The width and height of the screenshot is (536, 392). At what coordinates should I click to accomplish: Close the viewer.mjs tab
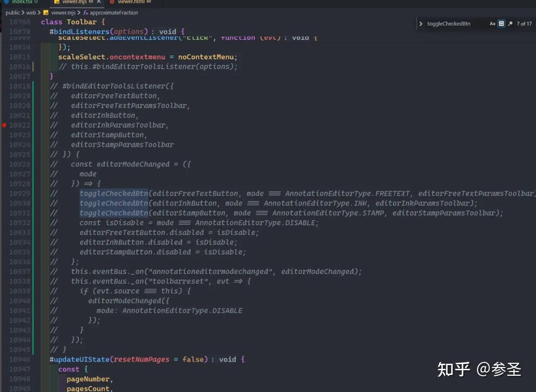coord(99,2)
